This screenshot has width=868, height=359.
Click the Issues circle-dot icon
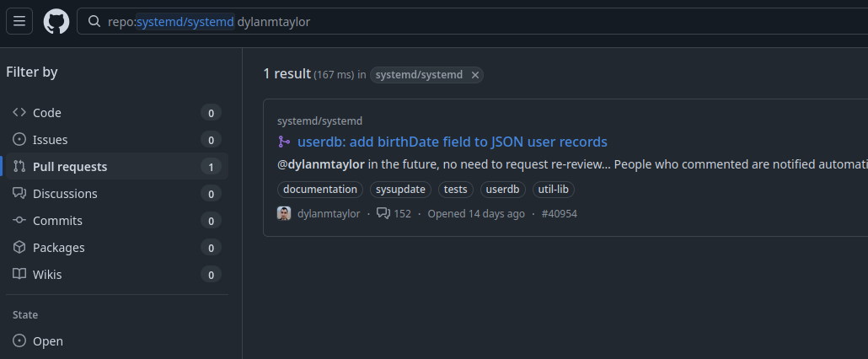[x=19, y=139]
